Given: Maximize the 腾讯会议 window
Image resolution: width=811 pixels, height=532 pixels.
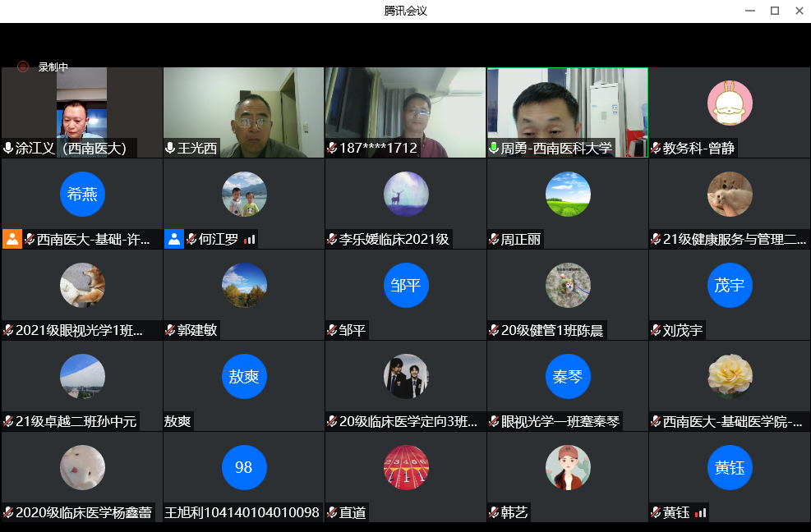Looking at the screenshot, I should (774, 11).
